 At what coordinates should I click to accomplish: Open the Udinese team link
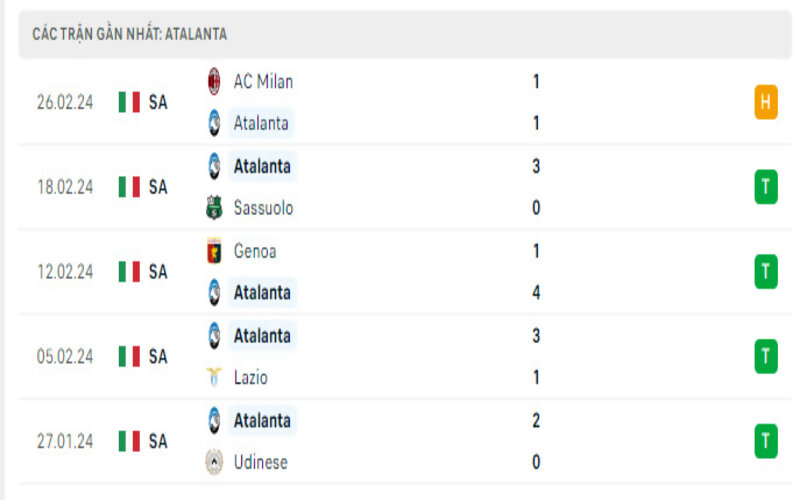click(x=260, y=462)
